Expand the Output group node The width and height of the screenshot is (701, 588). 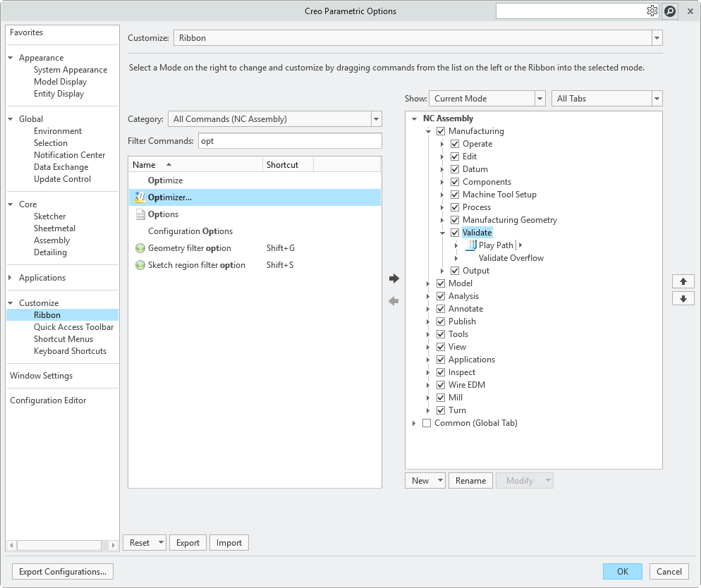442,271
